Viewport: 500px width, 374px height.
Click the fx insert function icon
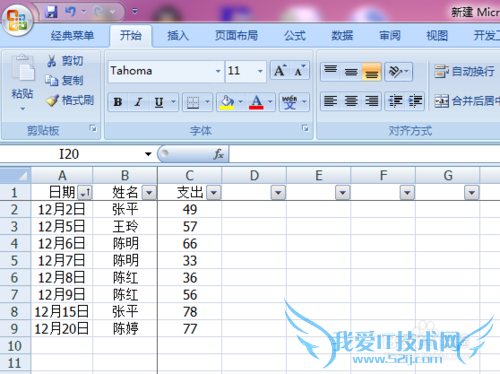click(x=218, y=154)
